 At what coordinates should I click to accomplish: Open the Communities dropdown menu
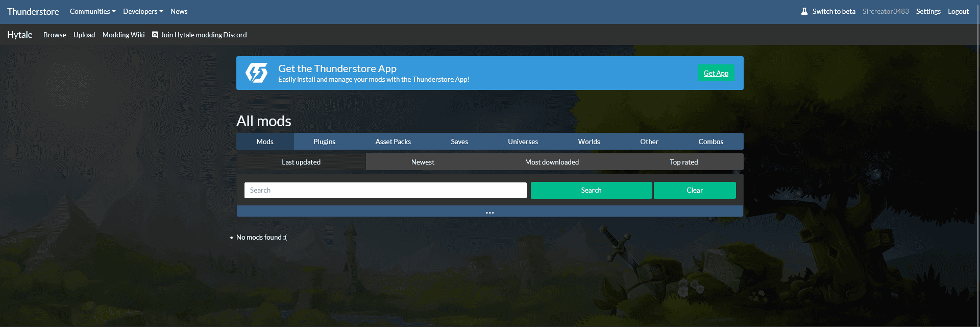[x=92, y=11]
